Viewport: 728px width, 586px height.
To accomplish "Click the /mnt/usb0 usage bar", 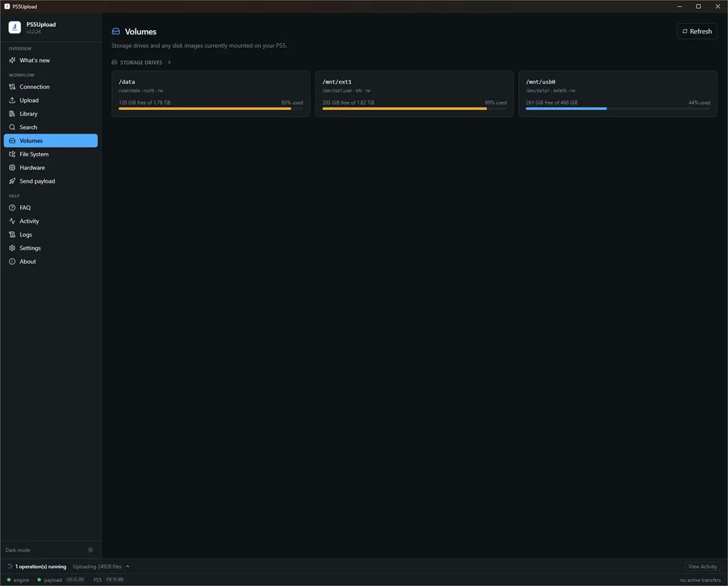I will (x=618, y=109).
